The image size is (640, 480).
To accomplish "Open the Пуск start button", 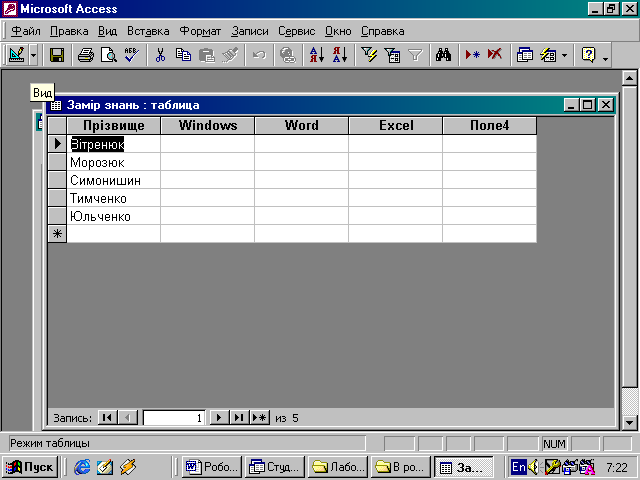I will pyautogui.click(x=30, y=467).
